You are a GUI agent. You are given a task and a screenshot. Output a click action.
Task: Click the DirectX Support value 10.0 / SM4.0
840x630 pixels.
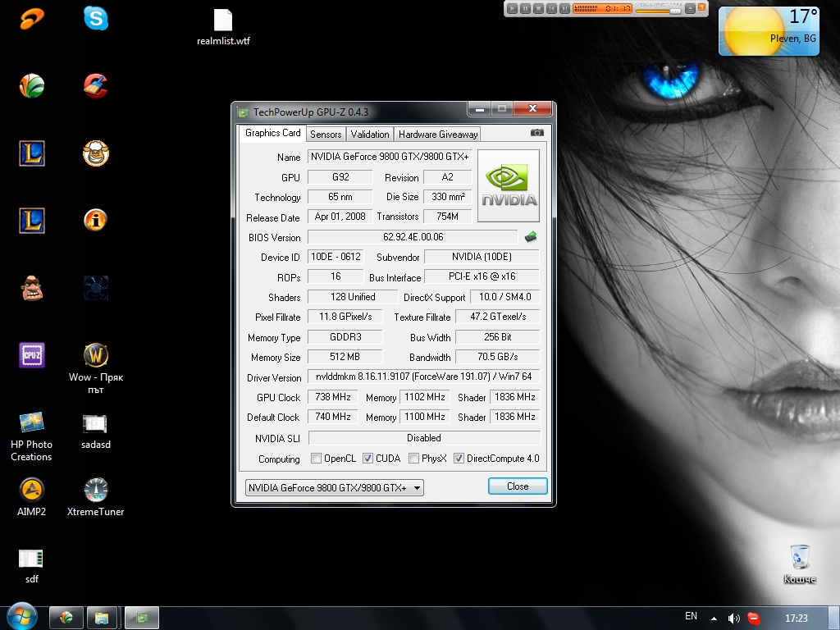pos(505,297)
